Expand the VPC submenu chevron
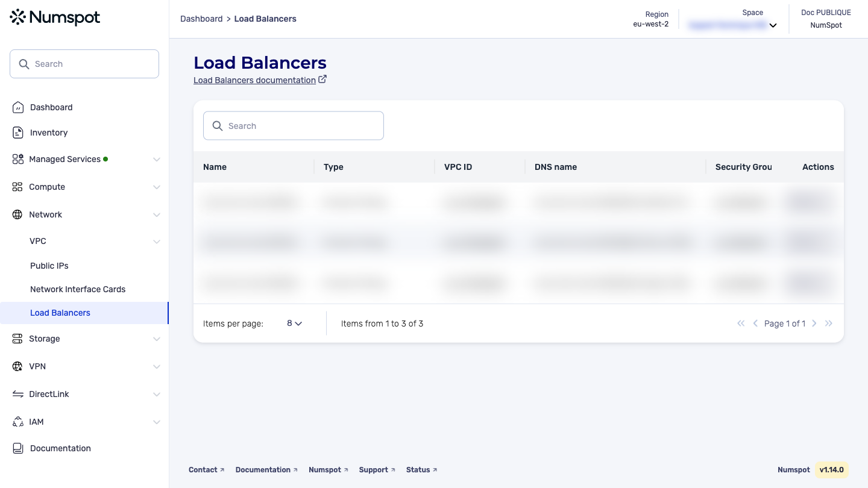 (x=157, y=242)
